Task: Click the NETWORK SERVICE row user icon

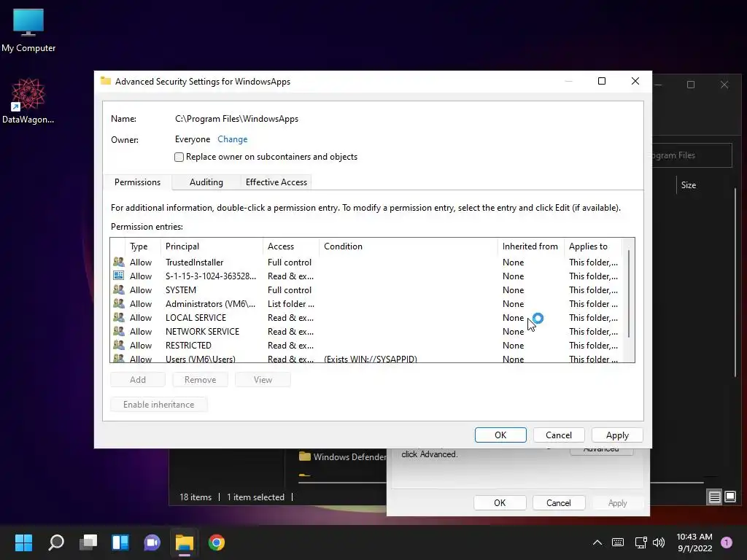Action: pyautogui.click(x=119, y=331)
